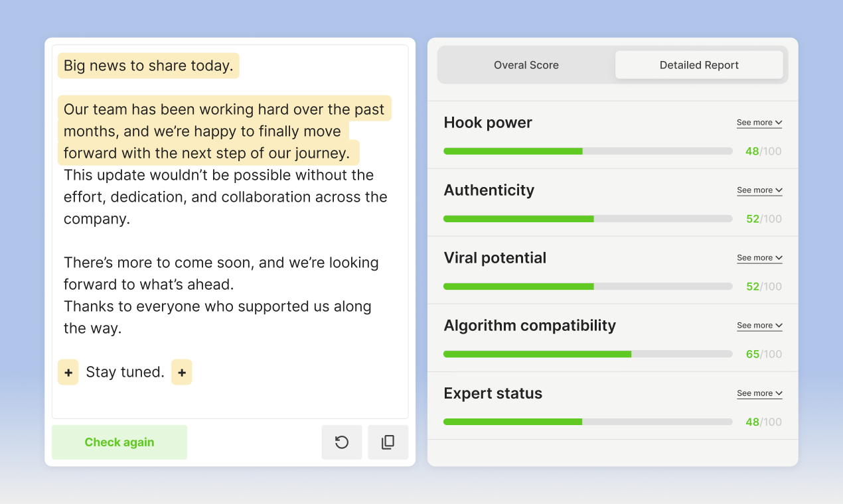Click the Hook power heading
This screenshot has height=504, width=843.
pos(488,122)
